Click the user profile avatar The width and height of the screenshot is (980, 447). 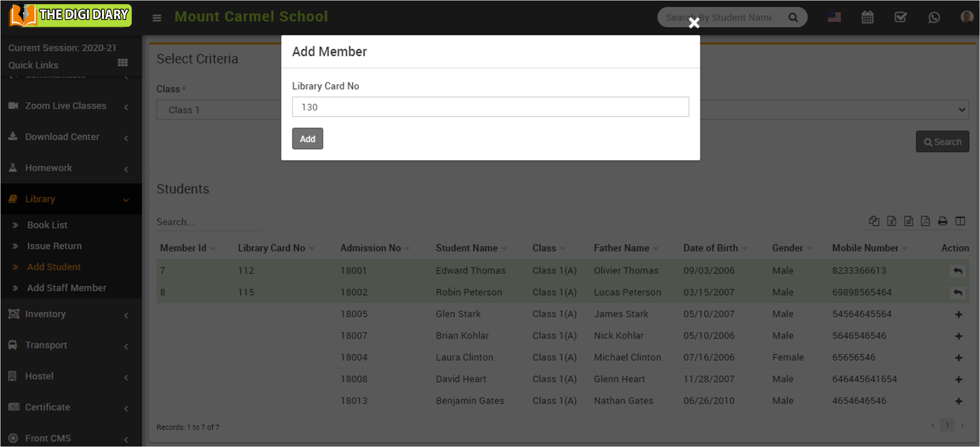pyautogui.click(x=966, y=18)
